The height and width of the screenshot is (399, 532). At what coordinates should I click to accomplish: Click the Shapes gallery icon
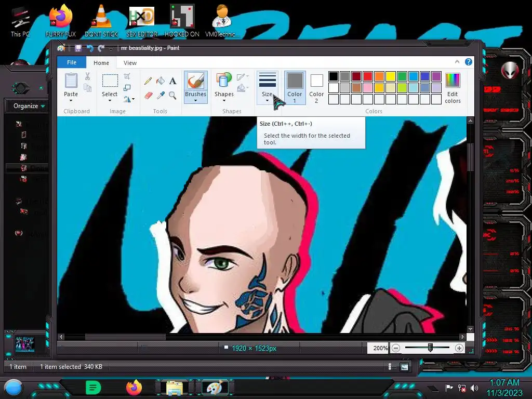click(223, 81)
